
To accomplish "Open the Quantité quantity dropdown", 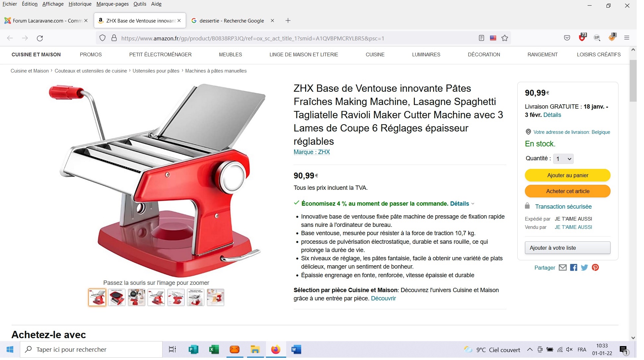I will pos(563,159).
